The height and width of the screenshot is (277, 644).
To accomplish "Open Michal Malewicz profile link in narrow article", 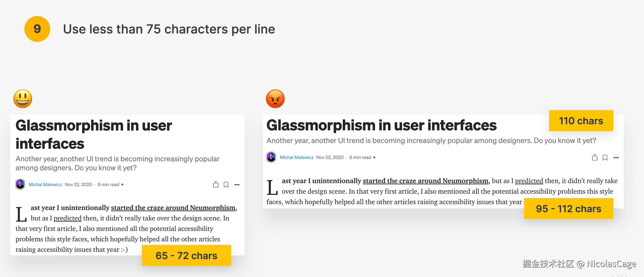I will pos(45,185).
